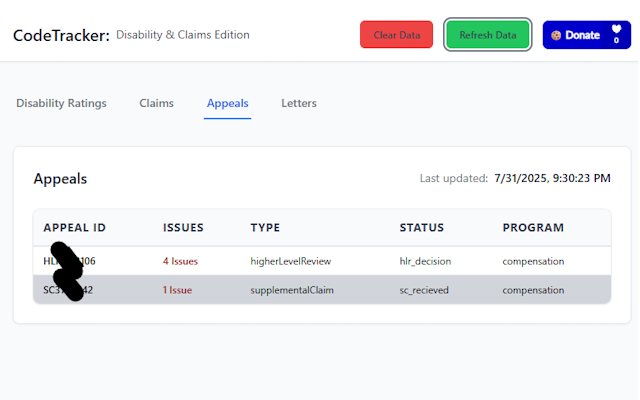Image resolution: width=640 pixels, height=400 pixels.
Task: Click the heart icon on Donate
Action: pyautogui.click(x=616, y=29)
